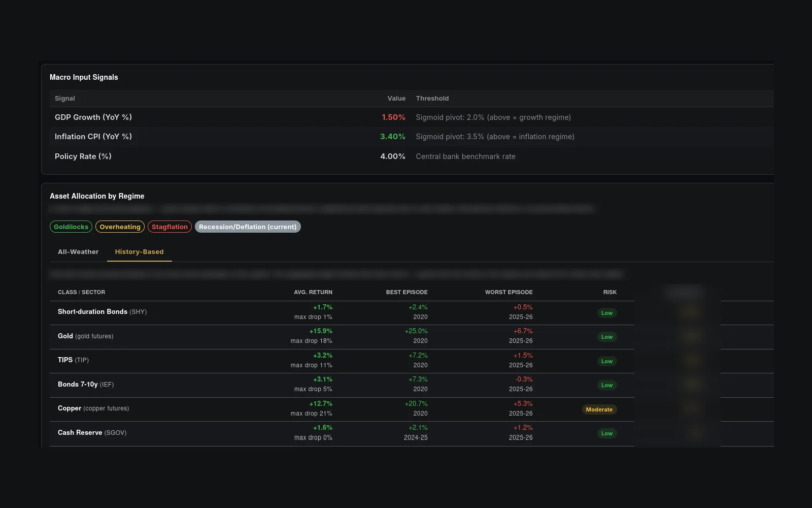Click the GDP Growth (YoY %) signal label

(93, 117)
